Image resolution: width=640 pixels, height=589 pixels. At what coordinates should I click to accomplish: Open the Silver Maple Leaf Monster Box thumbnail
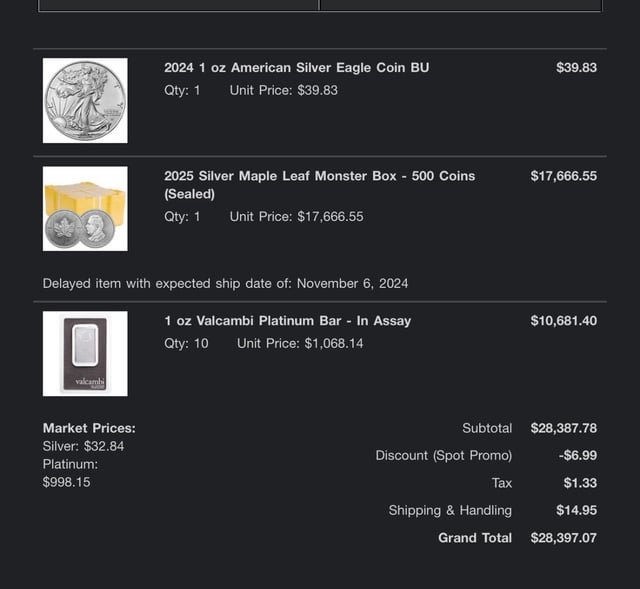tap(85, 209)
